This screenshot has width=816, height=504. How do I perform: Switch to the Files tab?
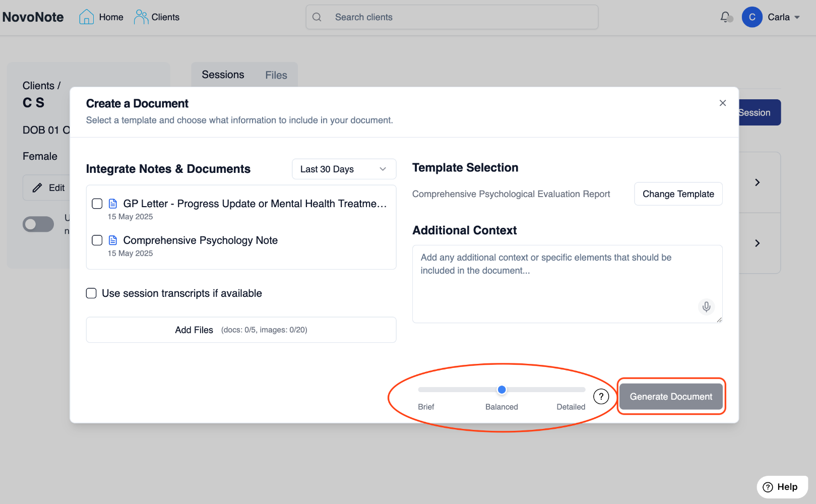[x=276, y=75]
